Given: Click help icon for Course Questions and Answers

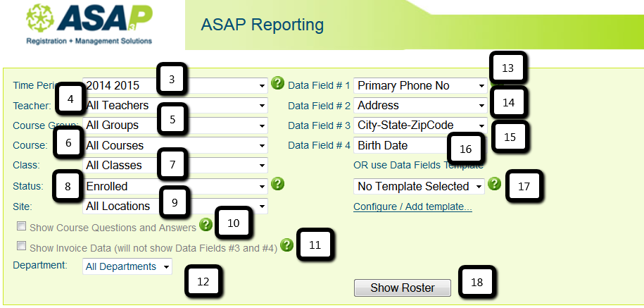Looking at the screenshot, I should [x=206, y=225].
